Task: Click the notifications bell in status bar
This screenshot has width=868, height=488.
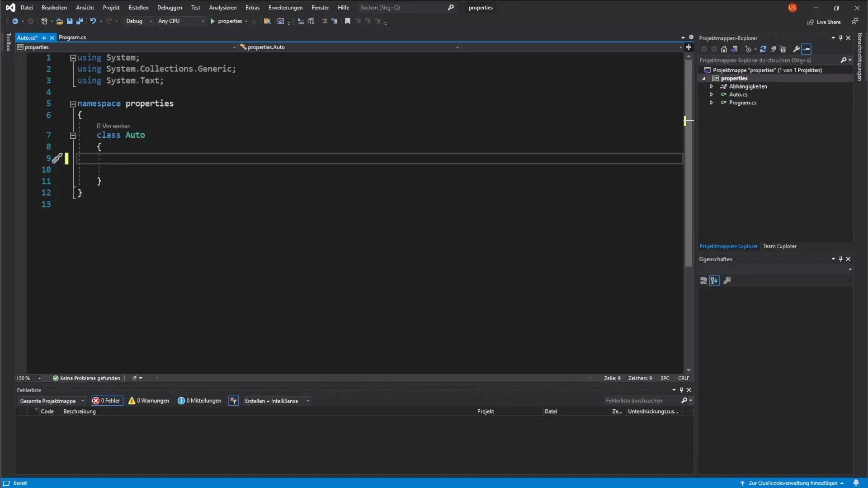Action: pos(856,483)
